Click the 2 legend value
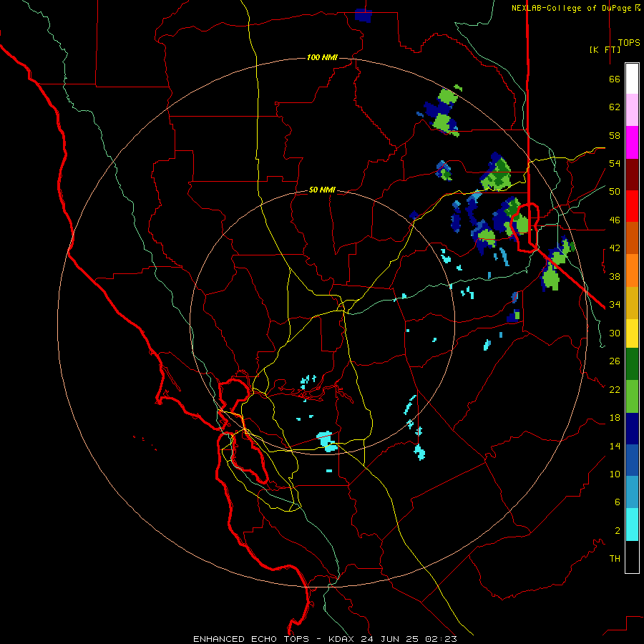Viewport: 644px width, 644px height. [x=618, y=531]
